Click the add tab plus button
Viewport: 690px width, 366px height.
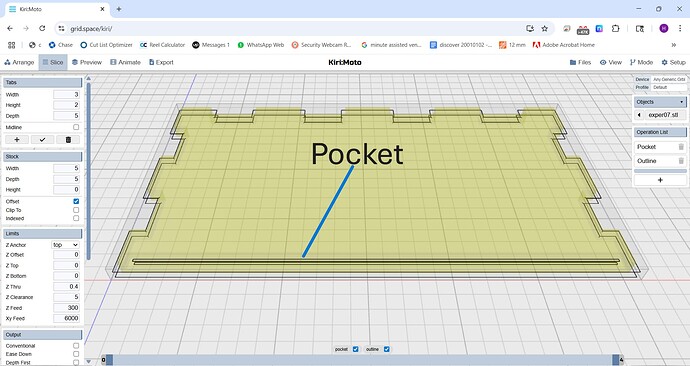(17, 139)
